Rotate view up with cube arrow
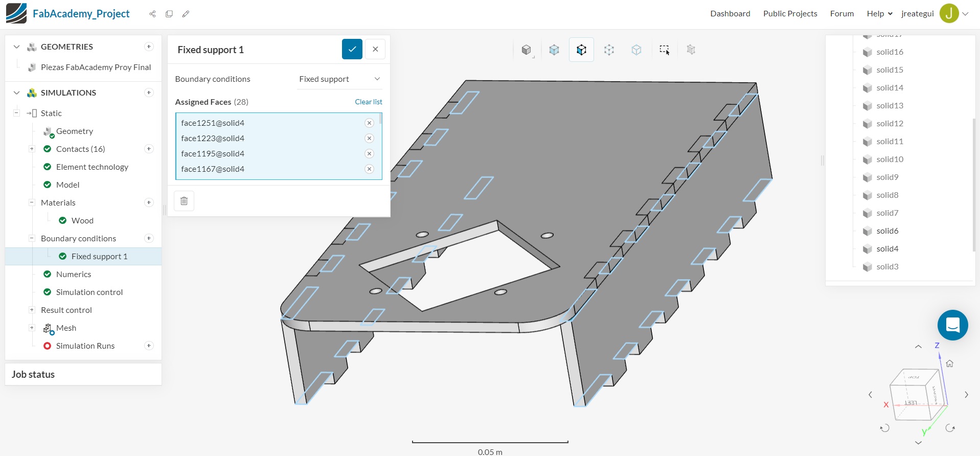The image size is (980, 456). (918, 347)
